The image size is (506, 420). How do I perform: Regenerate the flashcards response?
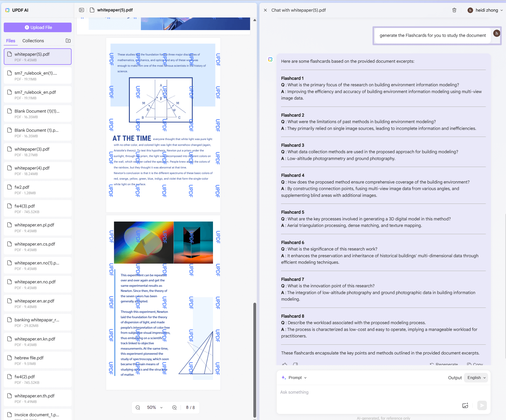(x=445, y=364)
